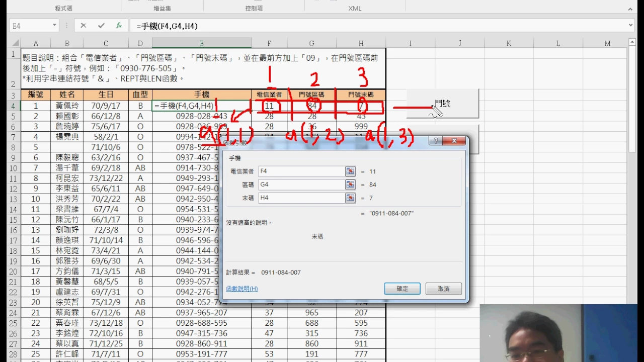The height and width of the screenshot is (362, 644).
Task: Click the 末碼 argument field containing H4
Action: tap(301, 198)
